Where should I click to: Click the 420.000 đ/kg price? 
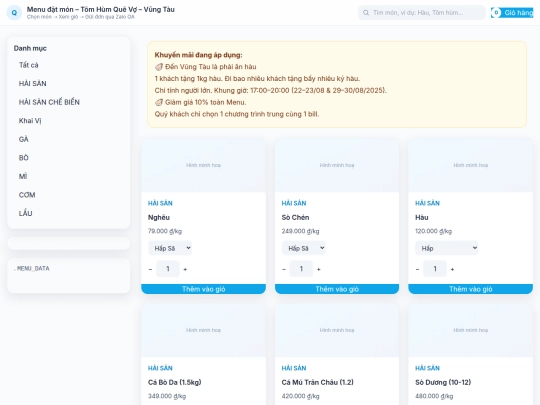tap(300, 396)
